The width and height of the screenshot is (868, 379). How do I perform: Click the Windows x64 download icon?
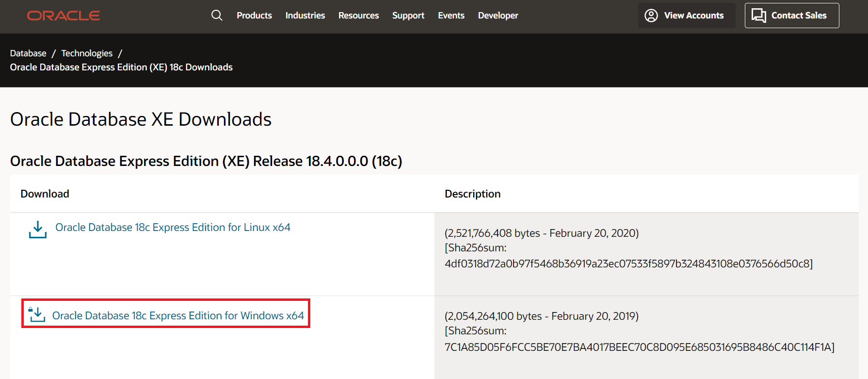click(x=37, y=314)
